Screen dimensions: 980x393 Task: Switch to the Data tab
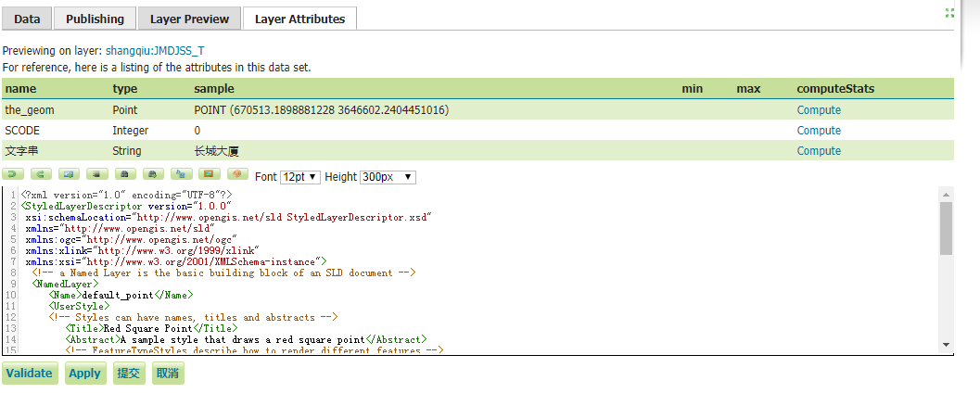(x=27, y=19)
